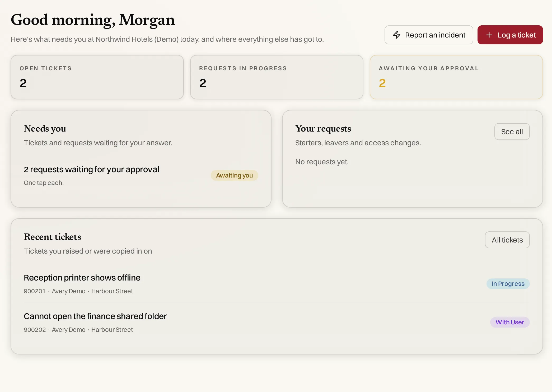This screenshot has height=392, width=552.
Task: Select ticket details text starting 900201
Action: coord(78,291)
